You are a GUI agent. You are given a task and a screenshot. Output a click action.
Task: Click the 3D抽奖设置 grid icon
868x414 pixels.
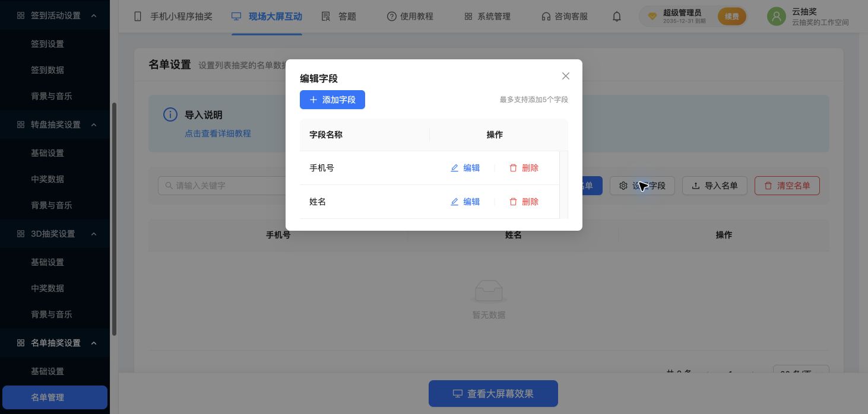(21, 234)
